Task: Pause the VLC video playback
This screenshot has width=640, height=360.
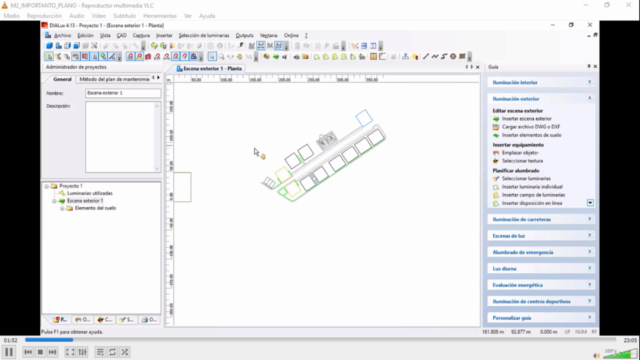Action: (x=9, y=352)
